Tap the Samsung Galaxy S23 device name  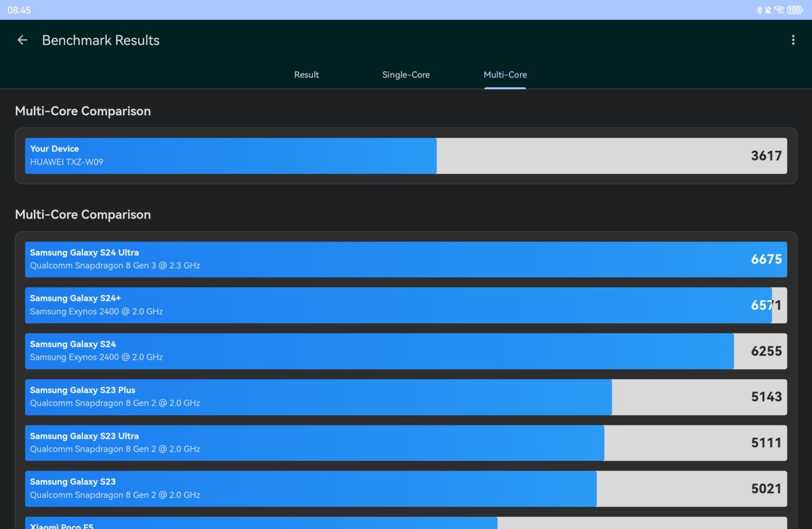tap(73, 482)
